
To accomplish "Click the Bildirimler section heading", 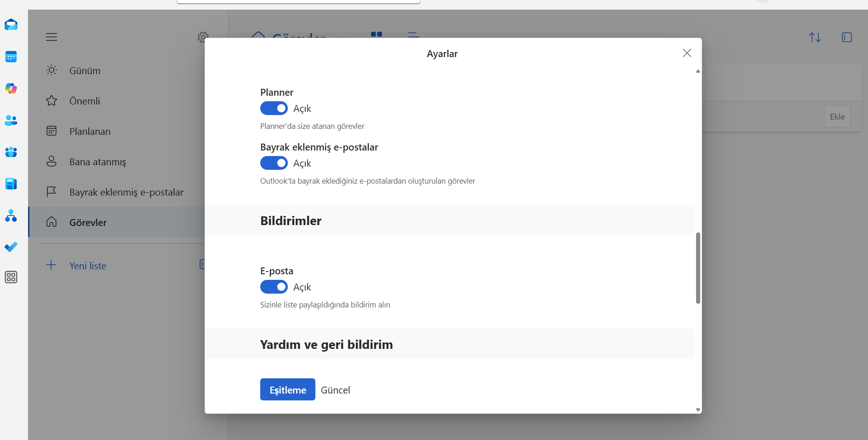I will pos(291,220).
